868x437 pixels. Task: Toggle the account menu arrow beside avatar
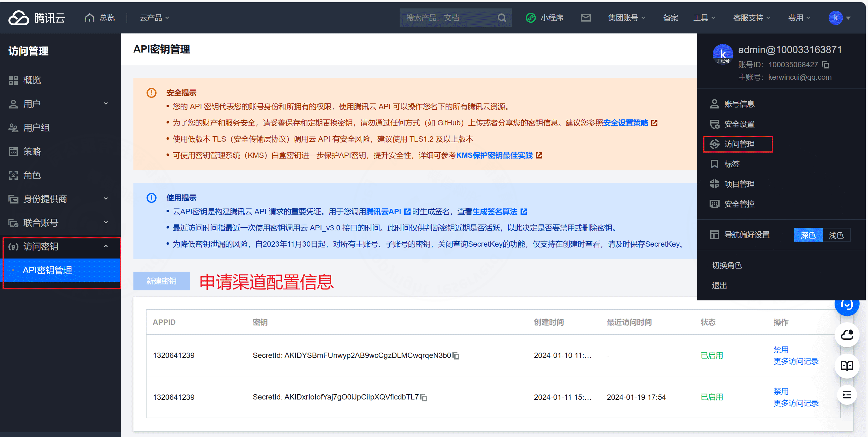(848, 18)
